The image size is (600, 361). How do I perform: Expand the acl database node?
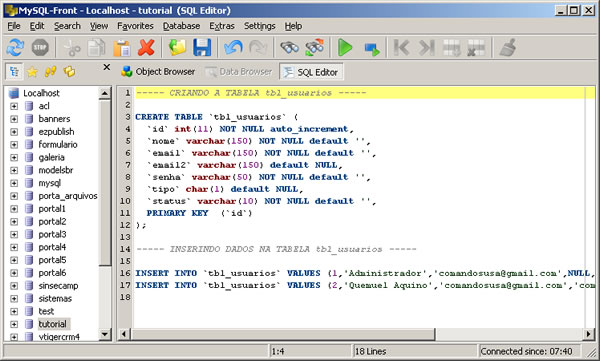point(14,106)
